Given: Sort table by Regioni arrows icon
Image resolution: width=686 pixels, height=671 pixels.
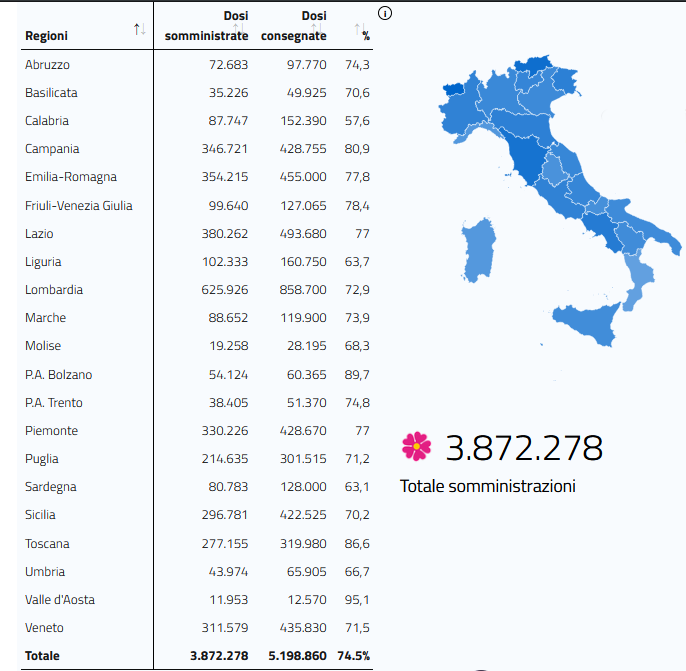Looking at the screenshot, I should [139, 30].
